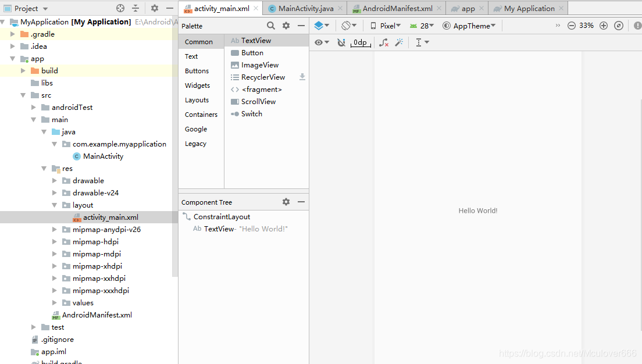Zoom the design to fit screen
Screen dimensions: 642x364
[x=619, y=26]
